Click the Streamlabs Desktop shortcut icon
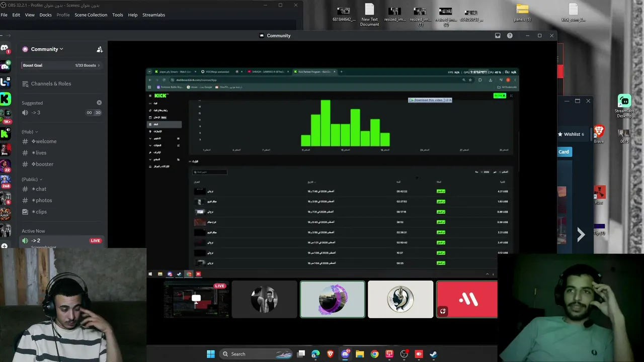 (x=624, y=106)
